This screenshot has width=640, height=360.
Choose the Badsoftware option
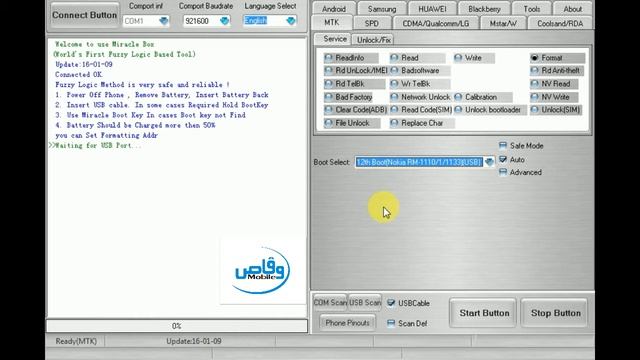click(420, 71)
